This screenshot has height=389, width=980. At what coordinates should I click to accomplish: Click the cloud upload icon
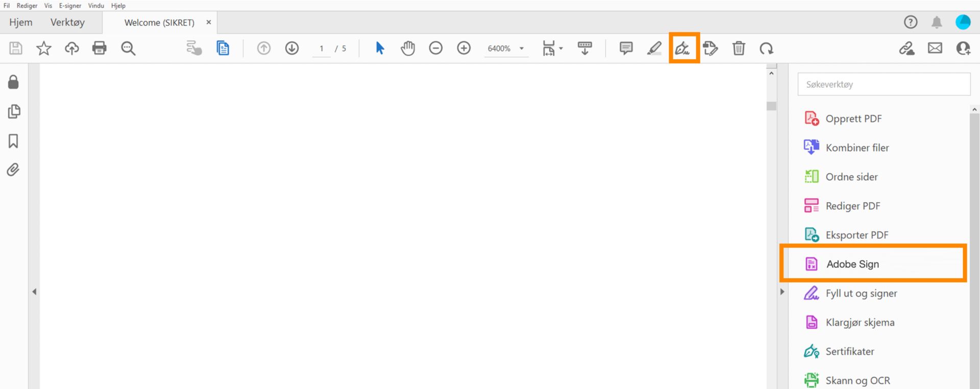click(72, 48)
